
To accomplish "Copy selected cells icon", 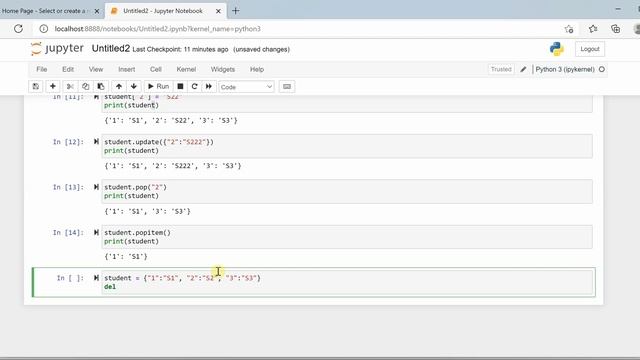I will [85, 87].
